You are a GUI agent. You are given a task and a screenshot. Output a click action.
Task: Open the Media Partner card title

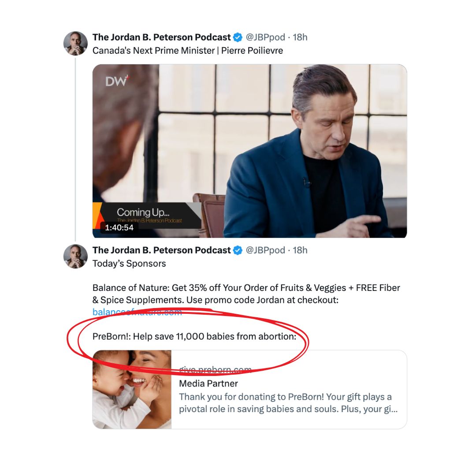pos(208,383)
